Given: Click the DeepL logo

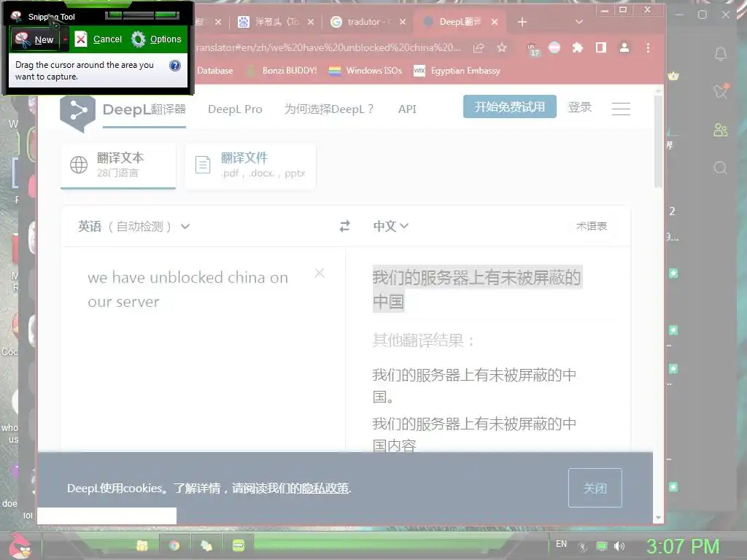Looking at the screenshot, I should point(77,113).
